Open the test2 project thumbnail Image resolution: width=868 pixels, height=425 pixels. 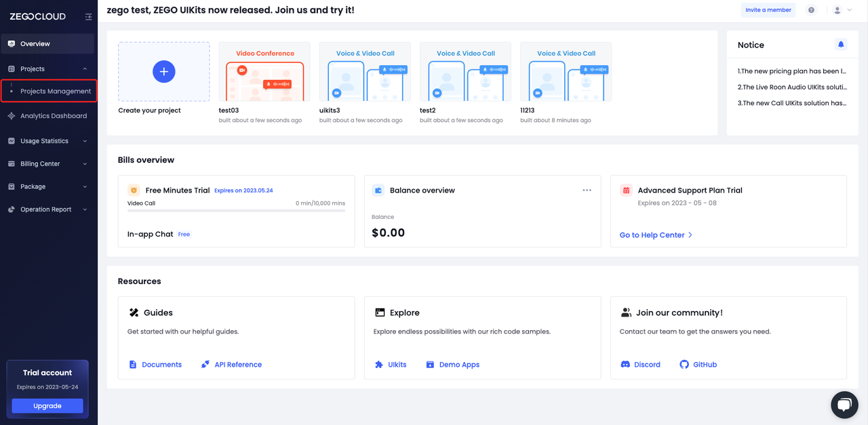point(465,72)
